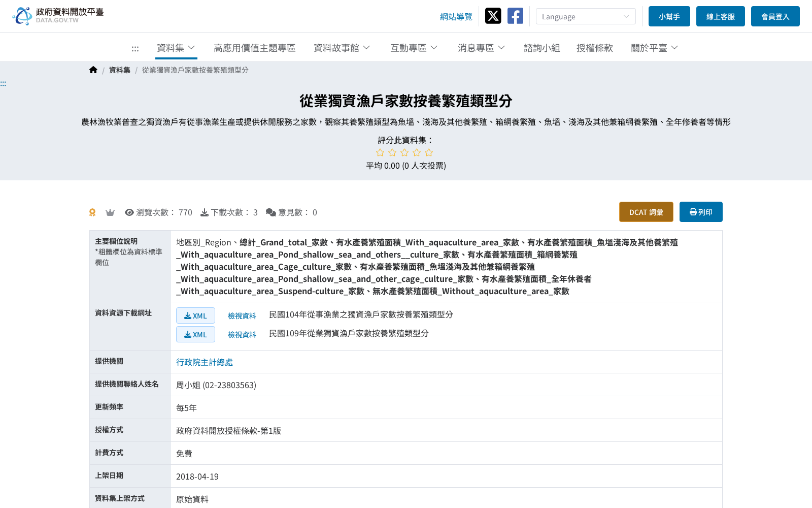This screenshot has height=508, width=812.
Task: Click the 免費 fee value
Action: [184, 454]
